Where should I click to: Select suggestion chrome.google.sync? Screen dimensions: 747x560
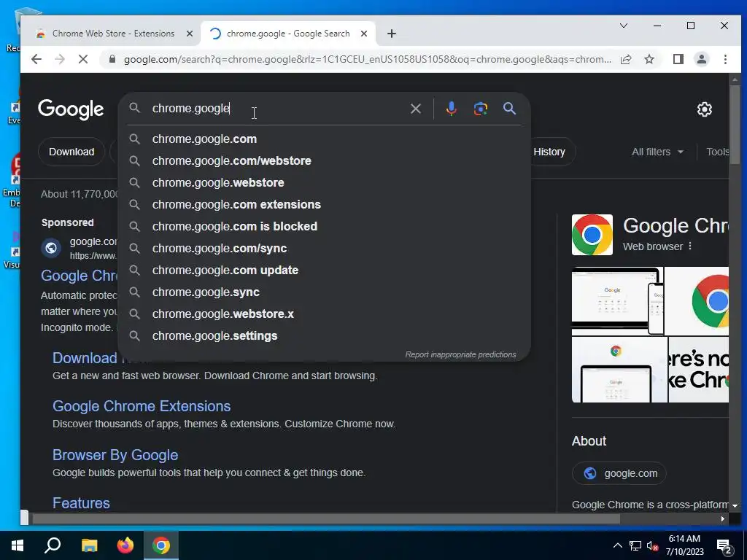point(324,292)
